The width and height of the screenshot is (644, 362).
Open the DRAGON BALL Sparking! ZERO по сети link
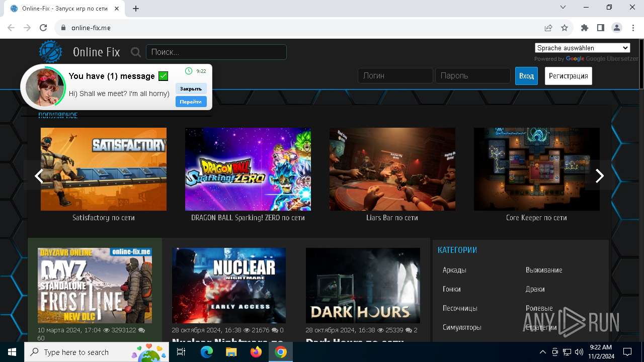click(x=248, y=218)
